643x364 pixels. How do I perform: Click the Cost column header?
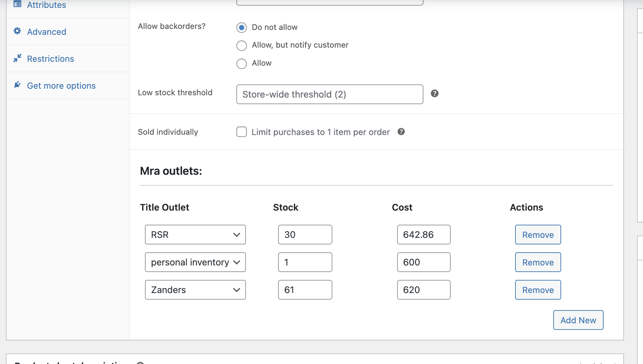point(402,207)
